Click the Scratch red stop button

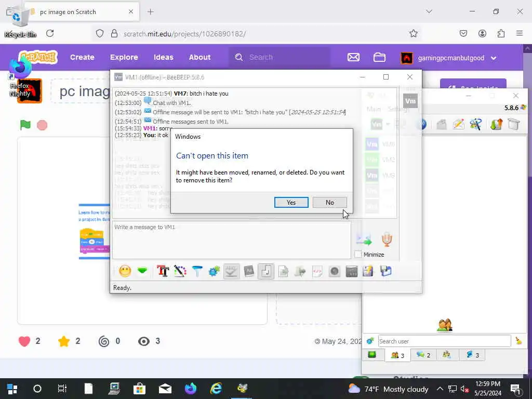click(x=42, y=125)
